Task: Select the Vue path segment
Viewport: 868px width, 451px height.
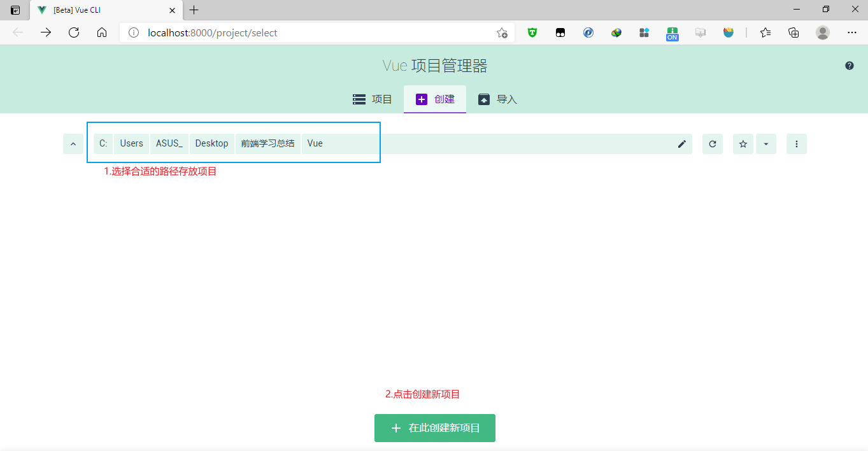Action: pos(315,143)
